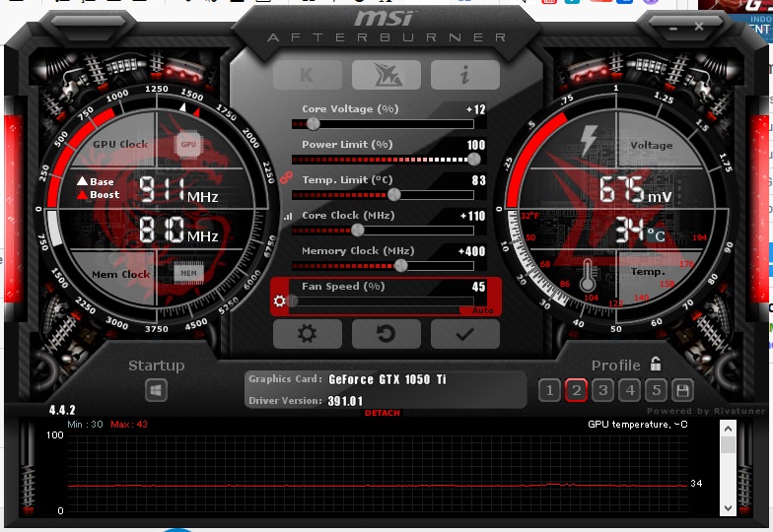
Task: Open the information 'i' button
Action: tap(464, 75)
